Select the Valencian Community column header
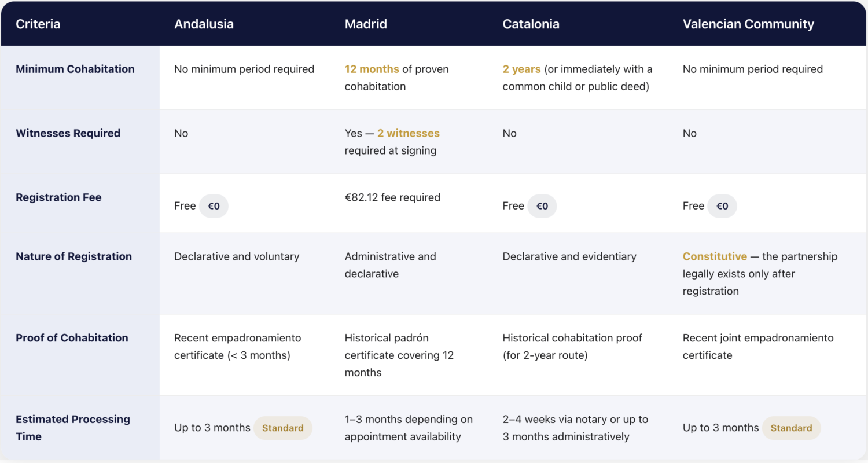Screen dimensions: 868x463 pyautogui.click(x=748, y=24)
